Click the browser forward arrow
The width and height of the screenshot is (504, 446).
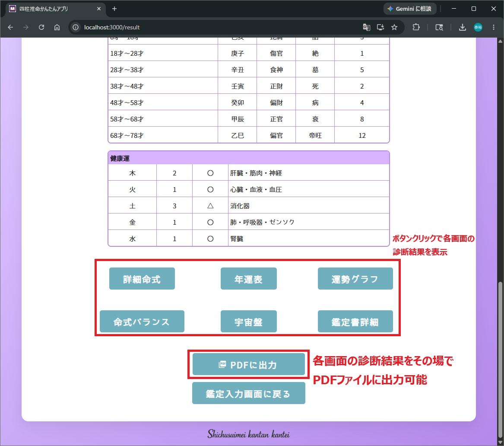point(26,27)
